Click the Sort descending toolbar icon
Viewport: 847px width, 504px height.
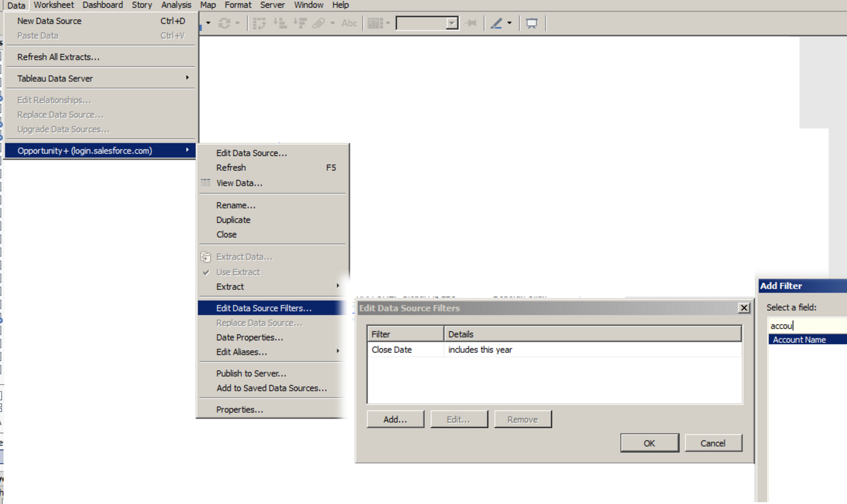point(299,23)
